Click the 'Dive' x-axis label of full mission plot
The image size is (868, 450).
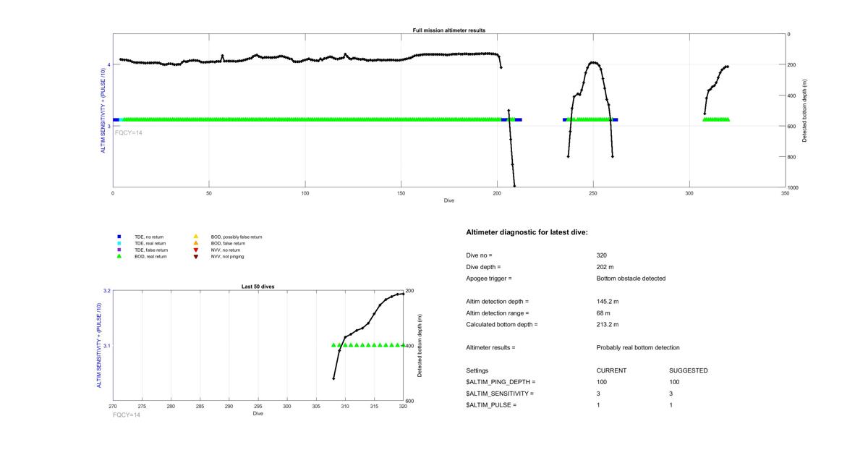pos(449,200)
